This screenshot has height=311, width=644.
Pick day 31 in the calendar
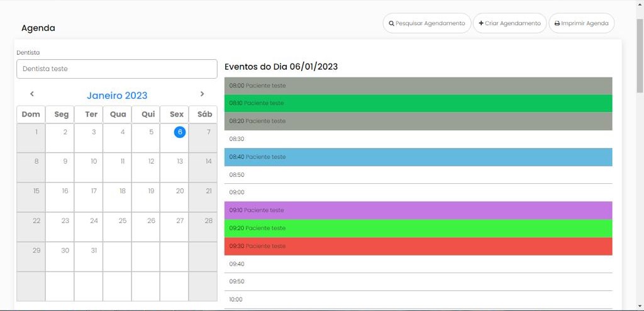[x=94, y=250]
